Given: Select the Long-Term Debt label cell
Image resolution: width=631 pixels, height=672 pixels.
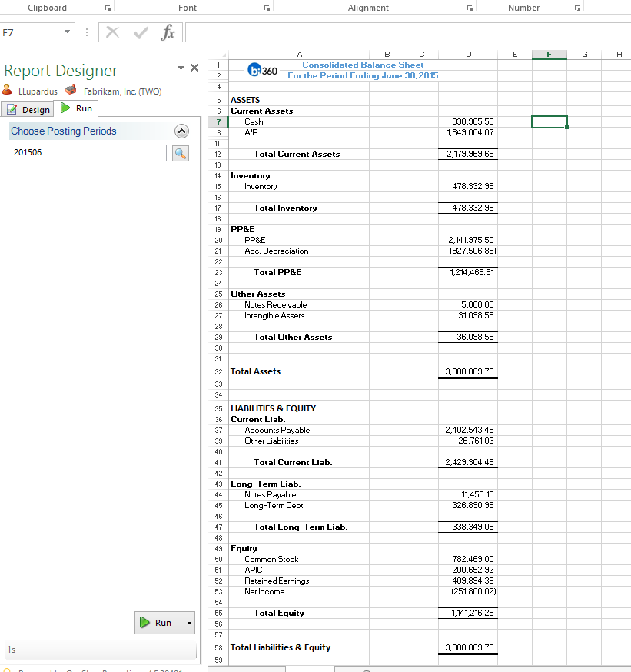Looking at the screenshot, I should click(x=299, y=506).
